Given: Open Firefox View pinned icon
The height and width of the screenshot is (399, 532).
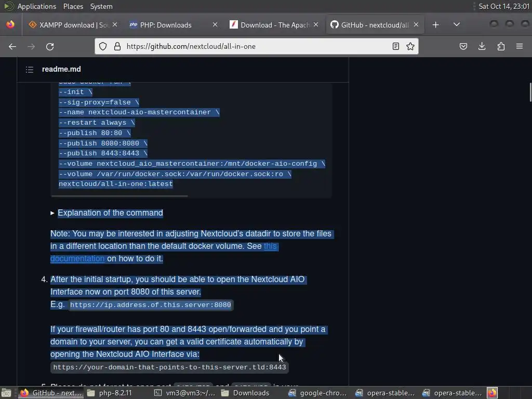Looking at the screenshot, I should [x=10, y=24].
